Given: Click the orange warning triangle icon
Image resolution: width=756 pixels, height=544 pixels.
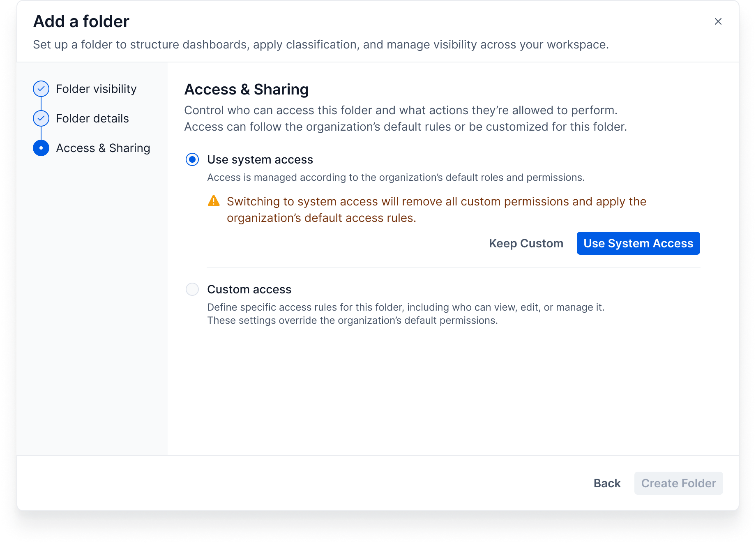Looking at the screenshot, I should click(214, 201).
